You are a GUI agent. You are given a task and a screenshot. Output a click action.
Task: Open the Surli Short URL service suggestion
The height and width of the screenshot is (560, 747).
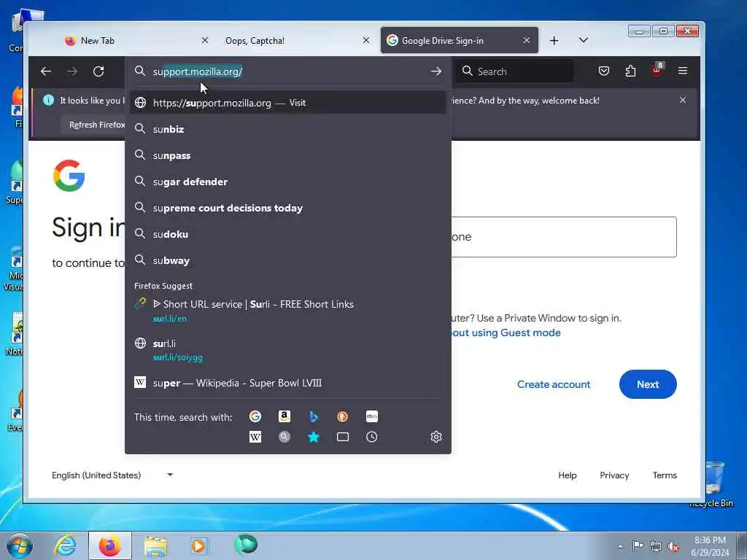tap(288, 311)
